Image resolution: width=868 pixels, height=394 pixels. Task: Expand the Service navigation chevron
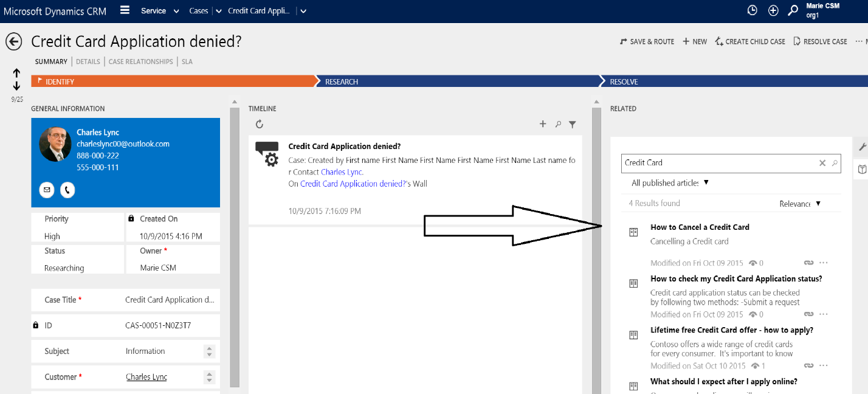(x=176, y=10)
